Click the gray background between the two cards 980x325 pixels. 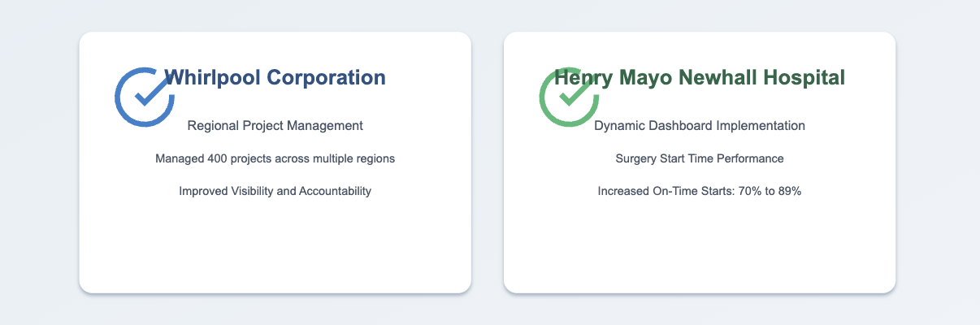point(488,162)
